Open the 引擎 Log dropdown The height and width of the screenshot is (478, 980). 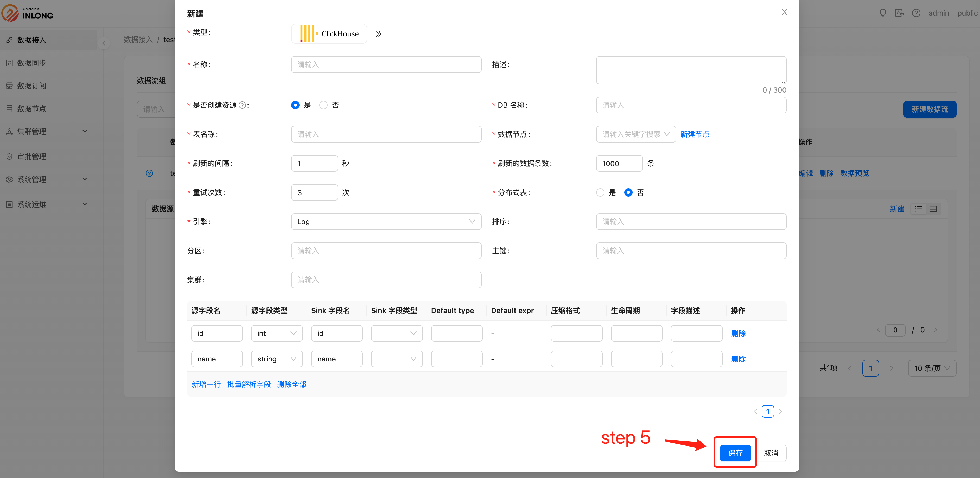[386, 222]
